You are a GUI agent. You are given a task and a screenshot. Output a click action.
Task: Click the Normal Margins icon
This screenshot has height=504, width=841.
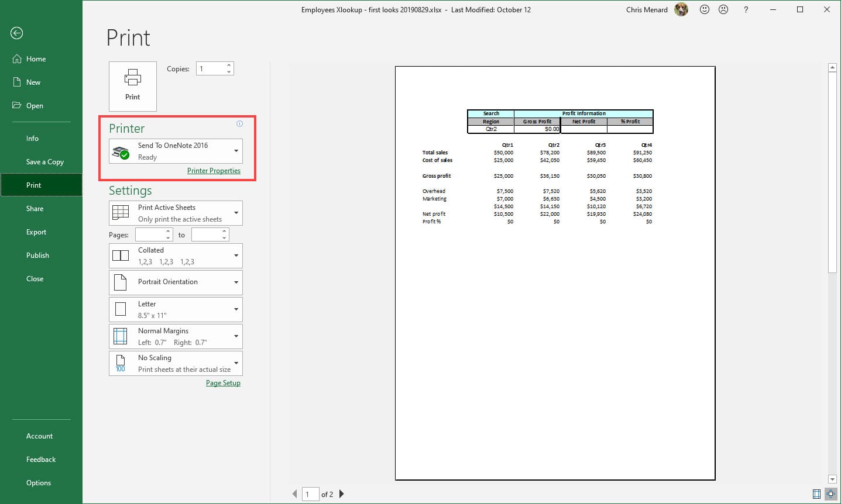(121, 336)
